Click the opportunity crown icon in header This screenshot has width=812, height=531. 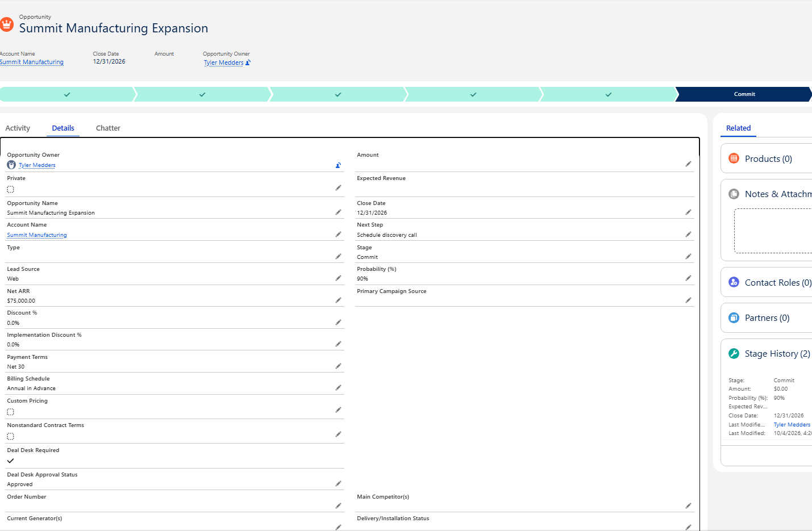click(6, 24)
